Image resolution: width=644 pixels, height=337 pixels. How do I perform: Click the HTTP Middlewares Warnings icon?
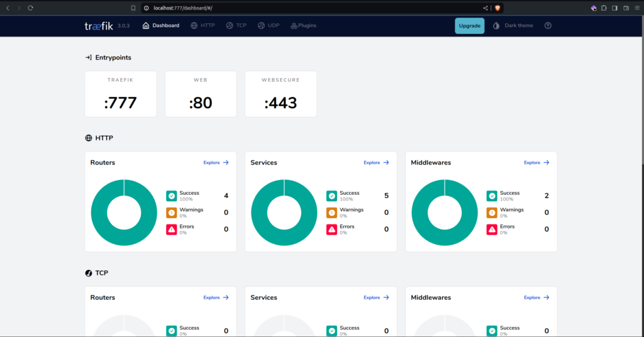[492, 213]
